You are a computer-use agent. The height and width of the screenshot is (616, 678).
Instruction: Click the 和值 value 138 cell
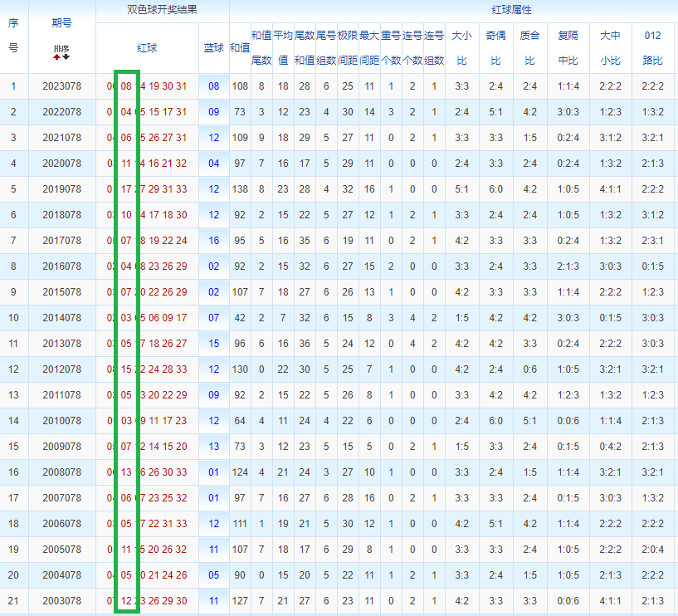pos(240,189)
